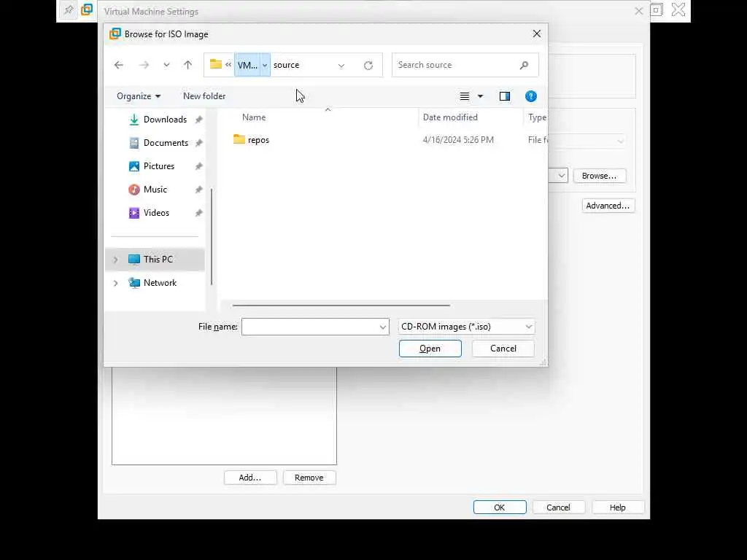Open Music in the sidebar
Viewport: 747px width, 560px height.
pyautogui.click(x=155, y=190)
